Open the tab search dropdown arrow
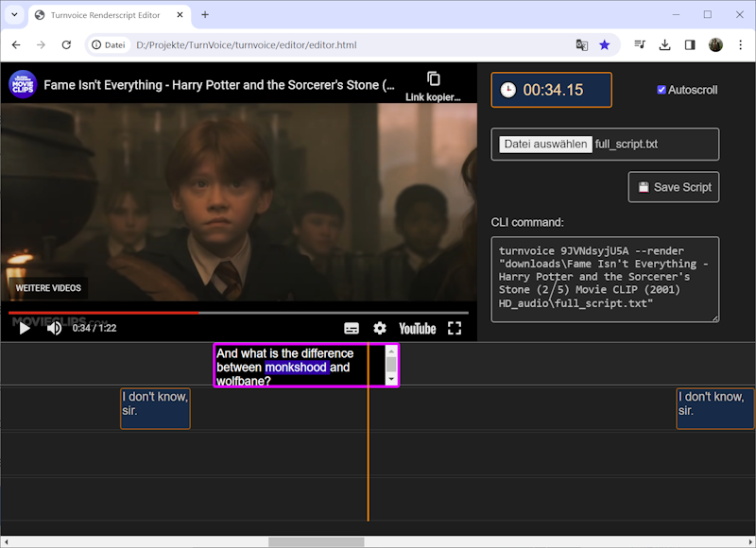Screen dimensions: 756x548 [x=14, y=14]
